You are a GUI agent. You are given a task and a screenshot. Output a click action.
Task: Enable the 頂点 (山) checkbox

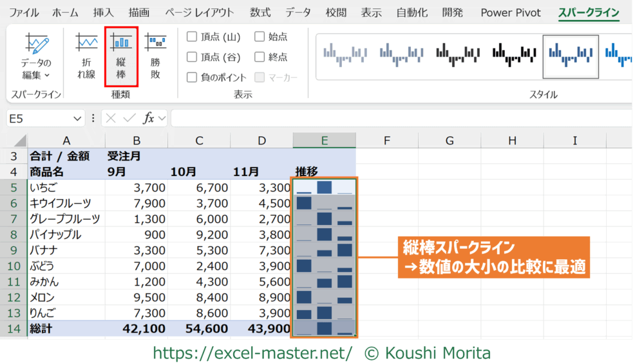[192, 37]
